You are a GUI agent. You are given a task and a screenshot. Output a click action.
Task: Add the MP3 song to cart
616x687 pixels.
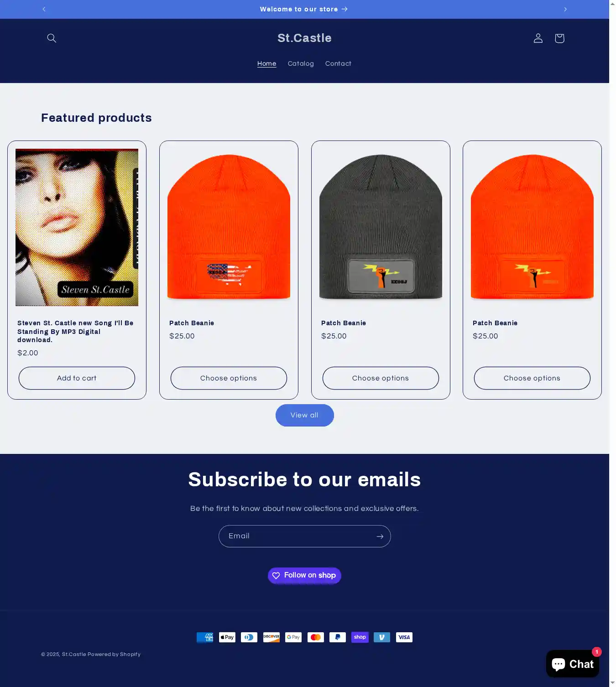[x=77, y=378]
